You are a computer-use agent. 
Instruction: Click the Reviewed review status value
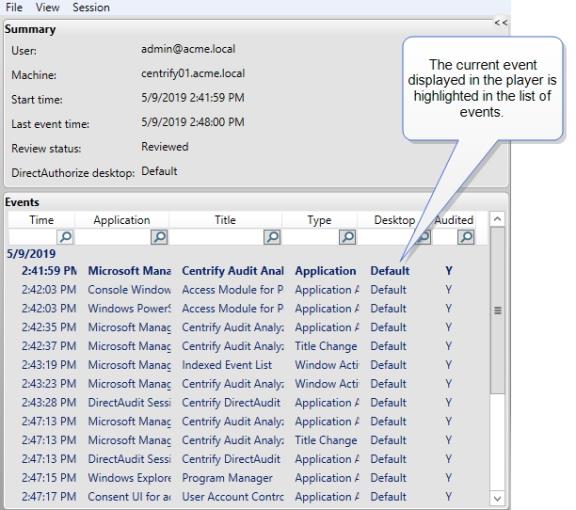point(165,147)
